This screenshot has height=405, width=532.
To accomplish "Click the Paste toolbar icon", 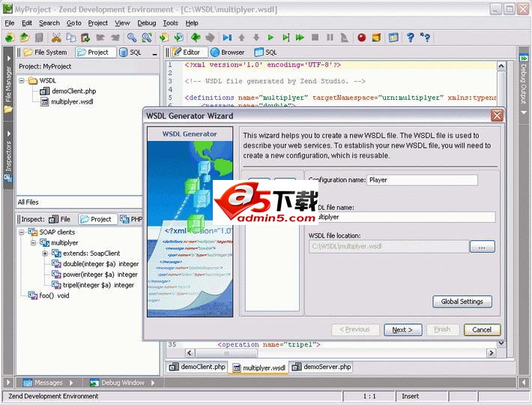I will coord(85,37).
